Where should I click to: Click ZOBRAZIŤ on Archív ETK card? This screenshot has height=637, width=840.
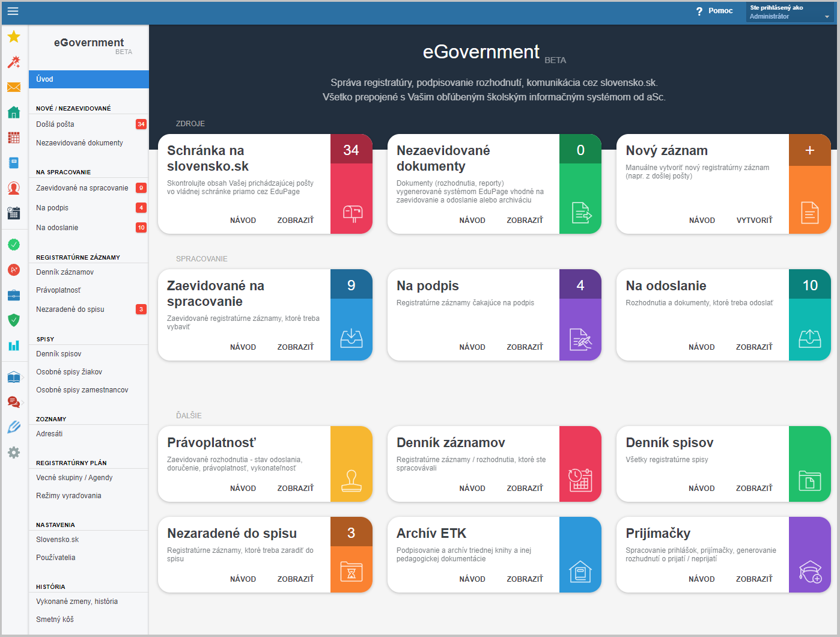click(525, 579)
